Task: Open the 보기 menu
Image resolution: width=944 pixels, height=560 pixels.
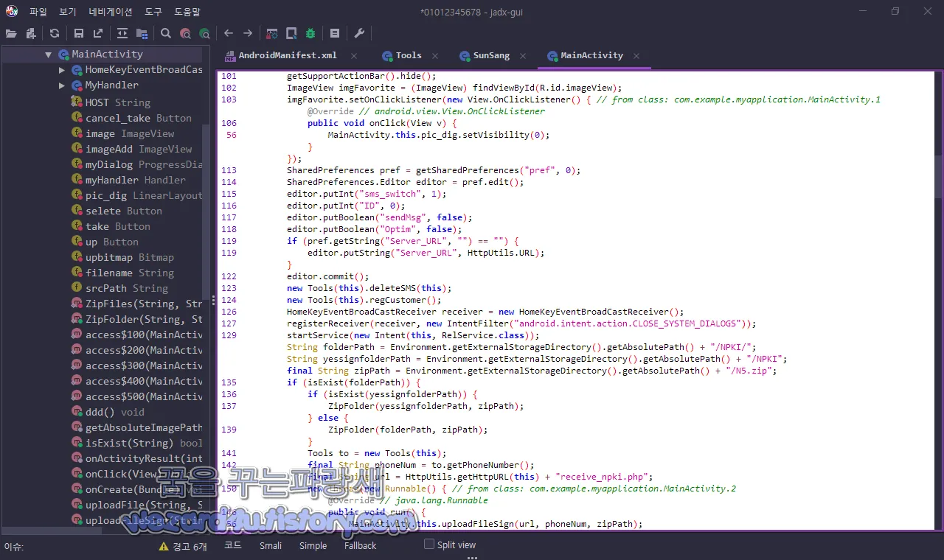Action: [68, 12]
